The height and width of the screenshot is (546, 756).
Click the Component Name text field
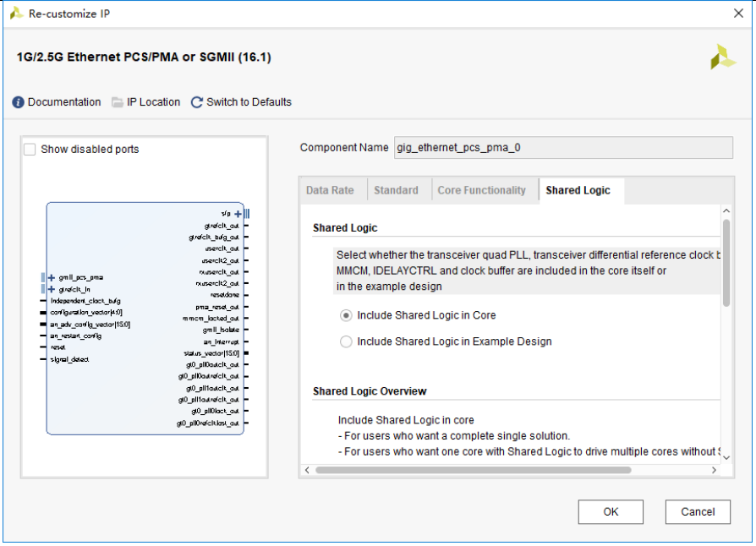click(563, 147)
